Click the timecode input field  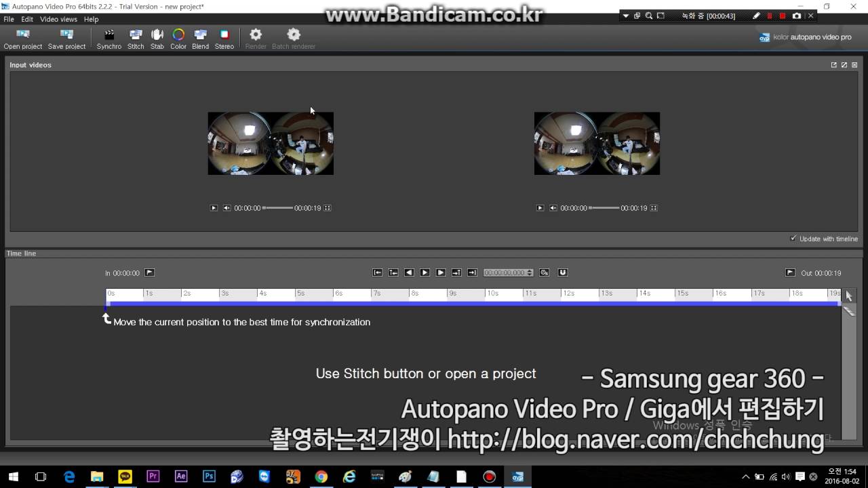(505, 272)
